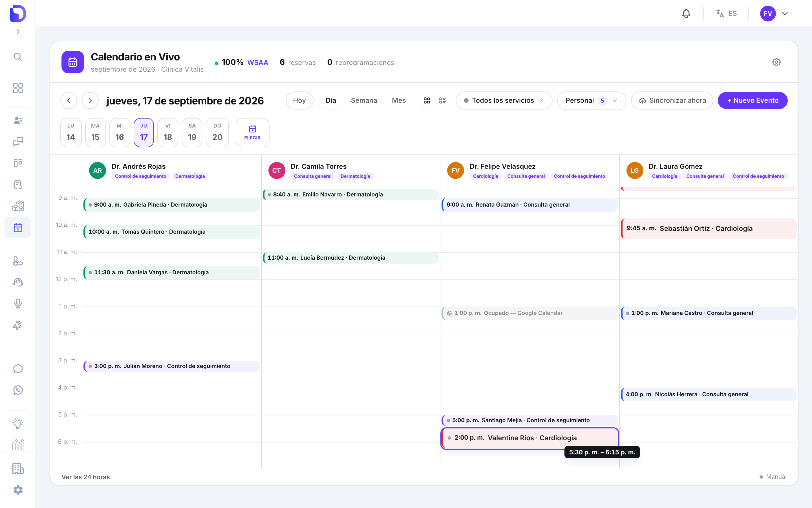Open Mariana Castro 1:00 p. m. appointment
Screen dimensions: 812x508
pos(709,313)
